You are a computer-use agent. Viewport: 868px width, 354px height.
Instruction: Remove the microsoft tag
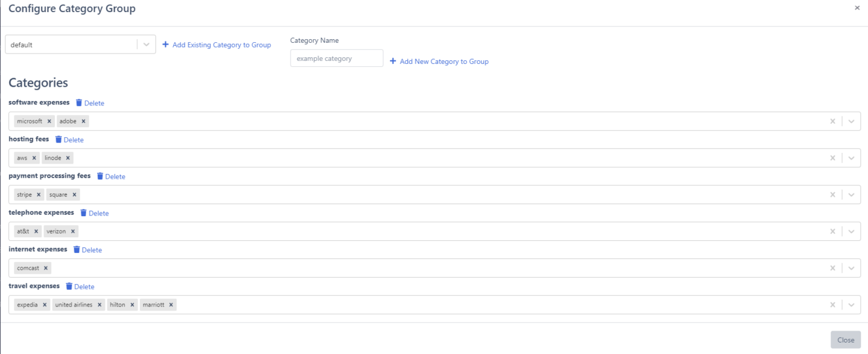pyautogui.click(x=49, y=121)
